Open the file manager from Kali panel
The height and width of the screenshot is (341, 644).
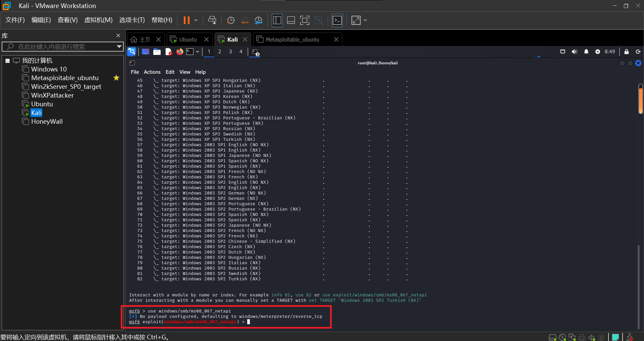(157, 52)
